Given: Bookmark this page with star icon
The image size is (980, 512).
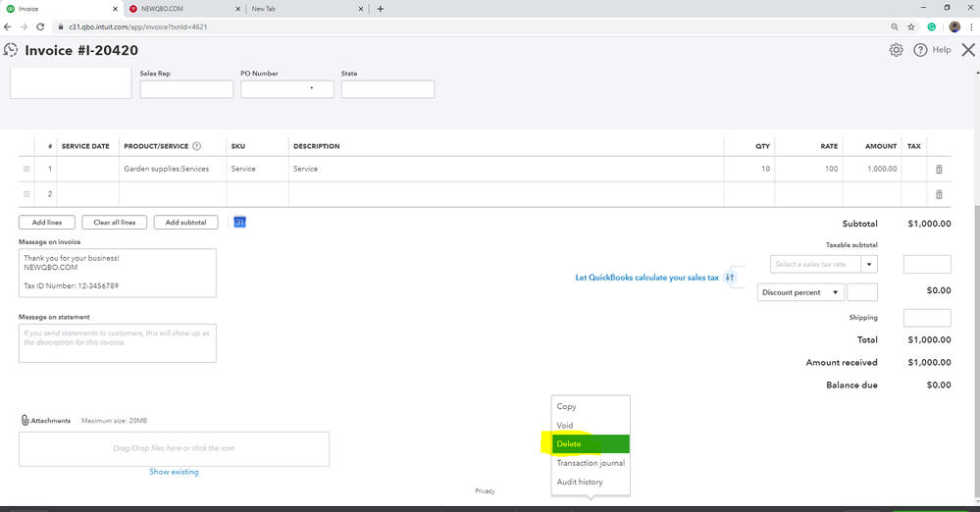Looking at the screenshot, I should click(x=911, y=26).
